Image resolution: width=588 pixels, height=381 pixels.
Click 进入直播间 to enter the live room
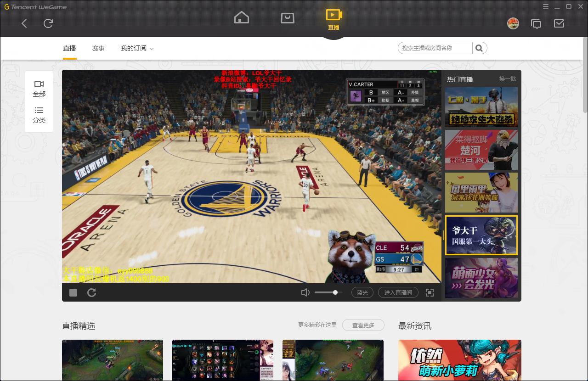(398, 292)
